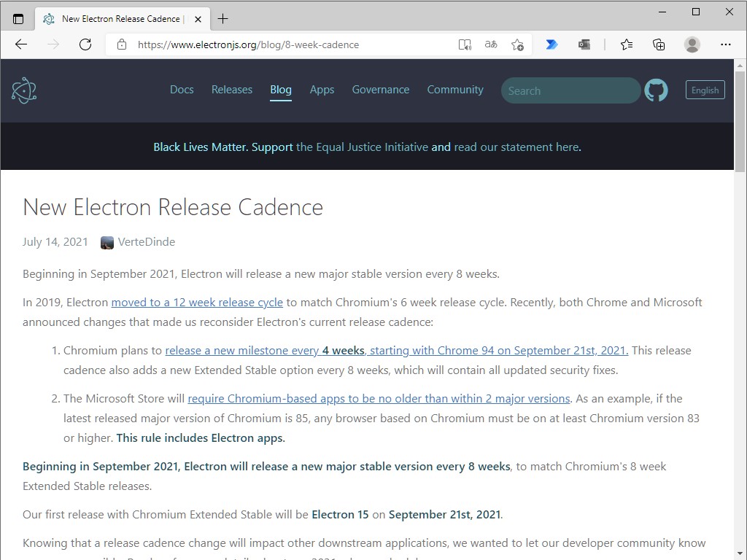
Task: Open 'require Chromium-based apps to be no older' link
Action: pyautogui.click(x=379, y=399)
